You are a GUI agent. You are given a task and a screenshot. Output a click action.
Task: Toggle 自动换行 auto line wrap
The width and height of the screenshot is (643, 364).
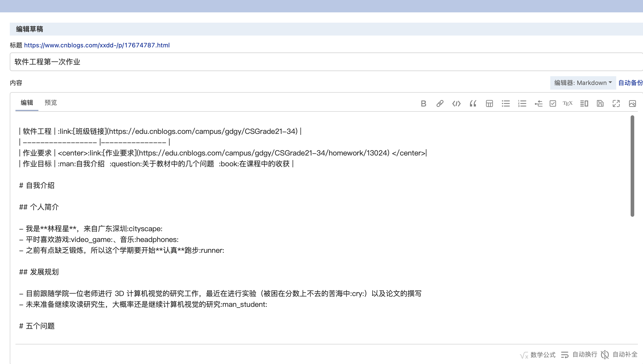click(x=579, y=355)
